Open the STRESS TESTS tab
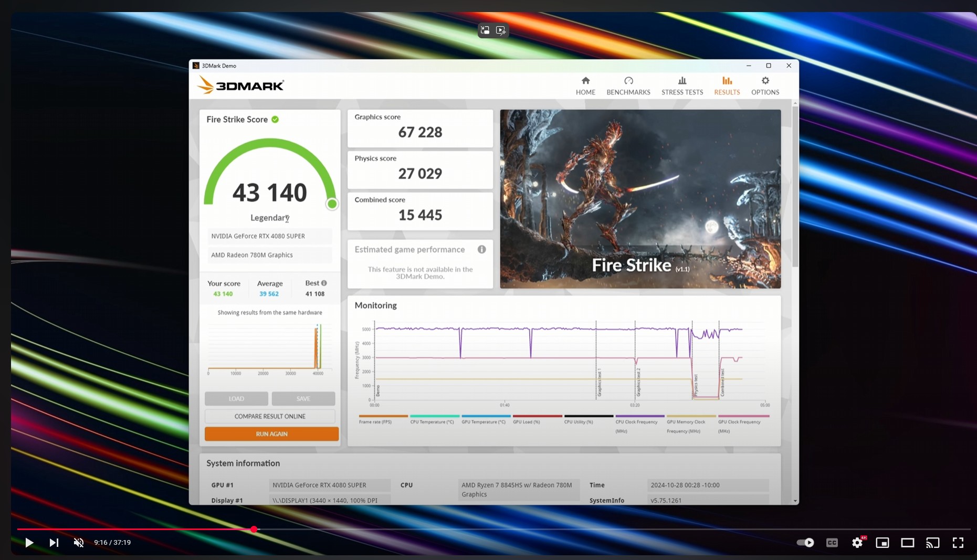The width and height of the screenshot is (977, 560). [x=682, y=86]
